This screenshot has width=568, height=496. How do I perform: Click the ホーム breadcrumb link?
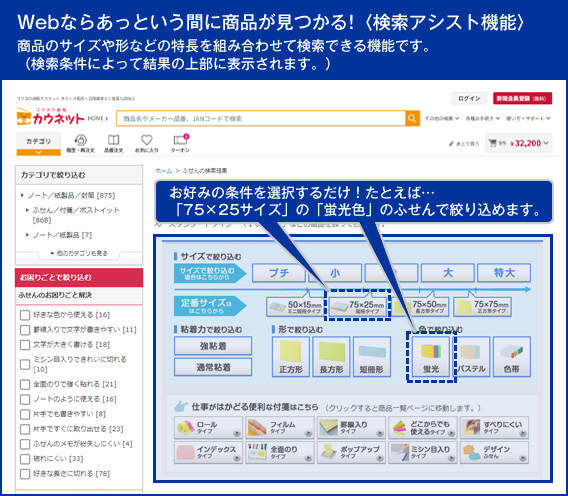(163, 171)
